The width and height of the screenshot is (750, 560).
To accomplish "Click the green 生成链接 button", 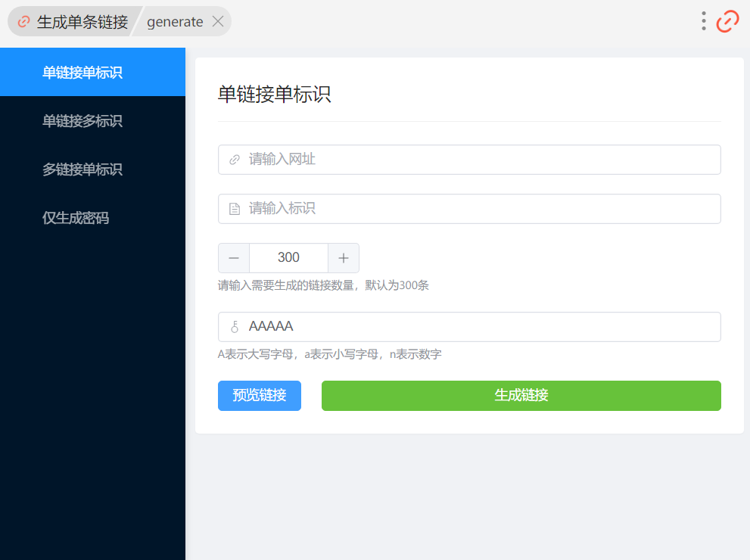I will point(521,396).
